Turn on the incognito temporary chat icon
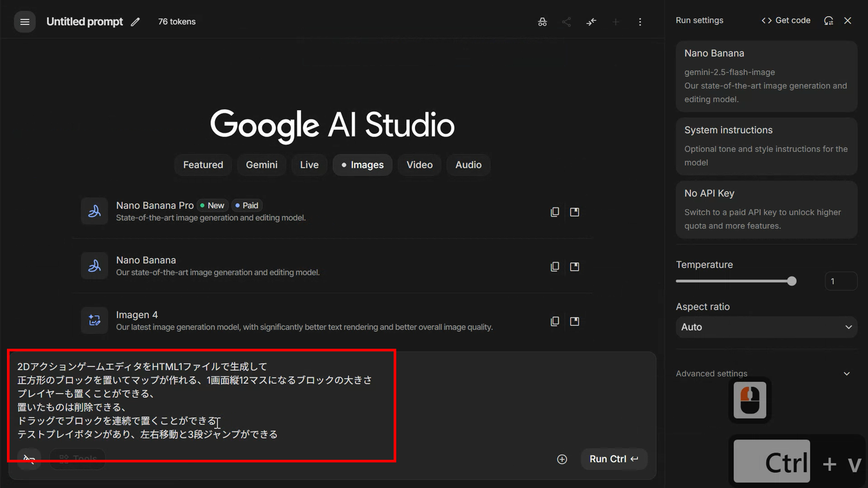Image resolution: width=868 pixels, height=488 pixels. click(542, 22)
